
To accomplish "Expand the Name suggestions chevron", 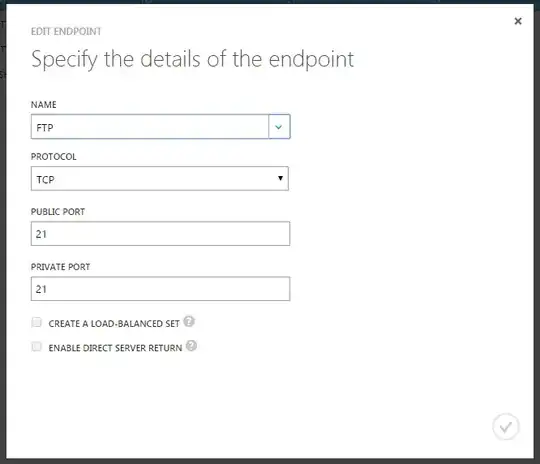I will (279, 127).
